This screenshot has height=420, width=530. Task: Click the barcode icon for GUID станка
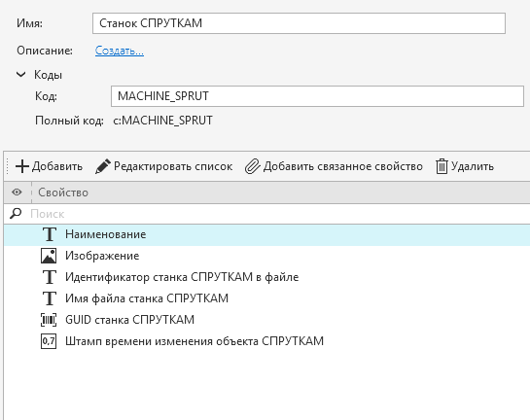[x=49, y=320]
